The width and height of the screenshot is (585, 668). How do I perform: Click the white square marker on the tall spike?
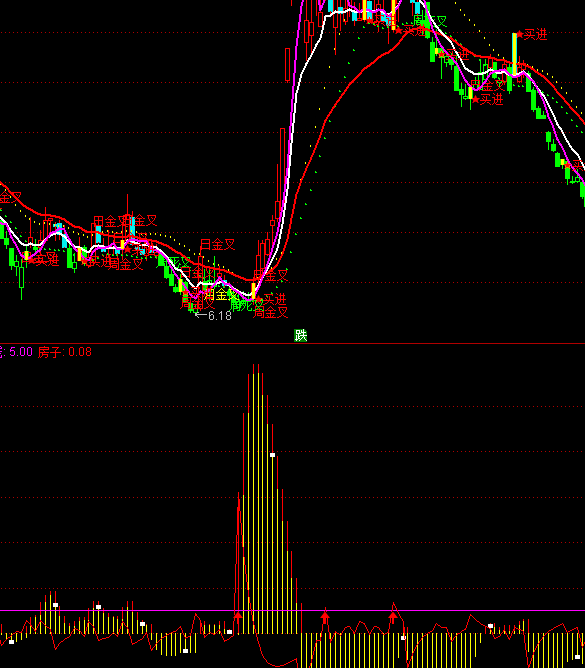[273, 455]
